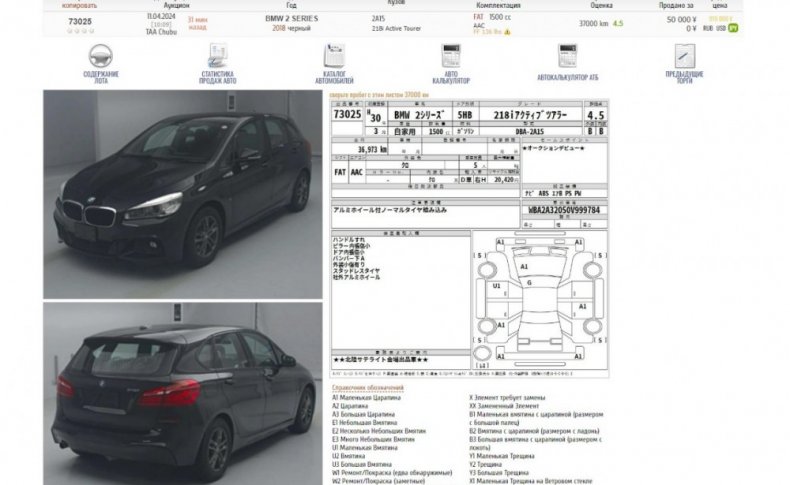
Task: Click the Аукцион column header
Action: tap(176, 6)
